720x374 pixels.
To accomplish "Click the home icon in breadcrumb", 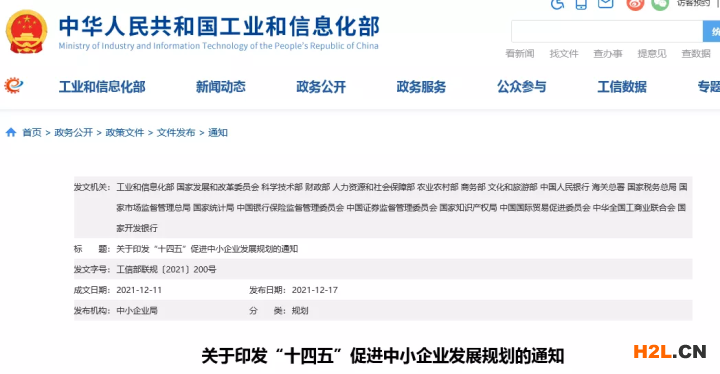I will click(11, 132).
